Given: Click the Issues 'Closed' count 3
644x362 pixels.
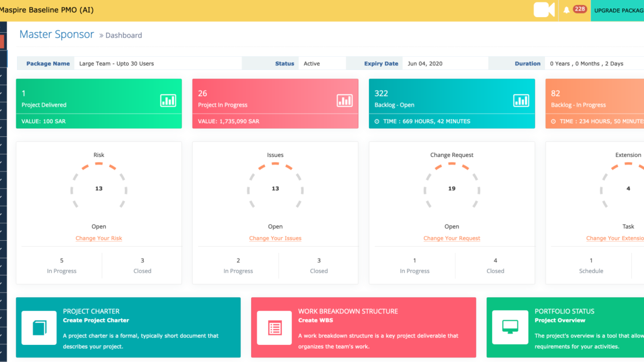Looking at the screenshot, I should pos(319,260).
